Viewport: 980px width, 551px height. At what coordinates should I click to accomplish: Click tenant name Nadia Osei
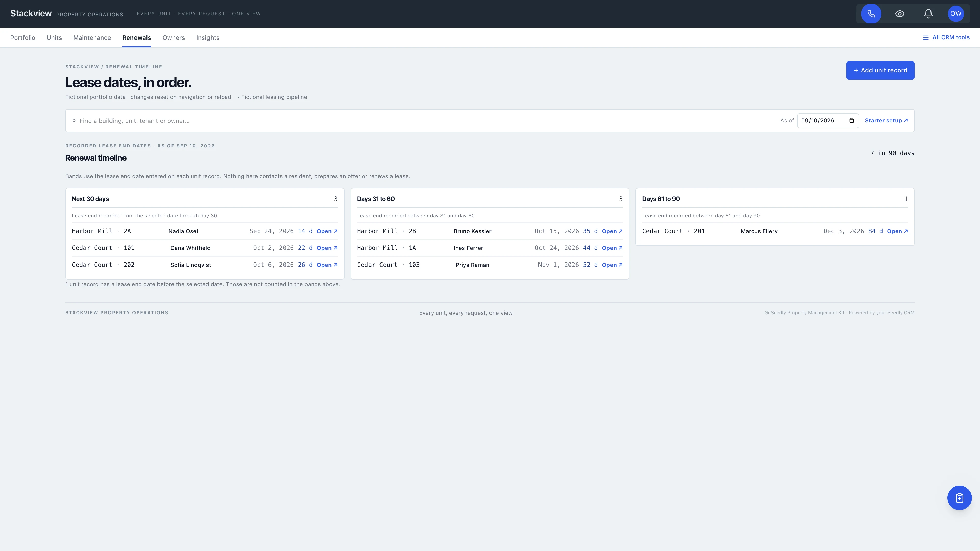click(x=183, y=231)
